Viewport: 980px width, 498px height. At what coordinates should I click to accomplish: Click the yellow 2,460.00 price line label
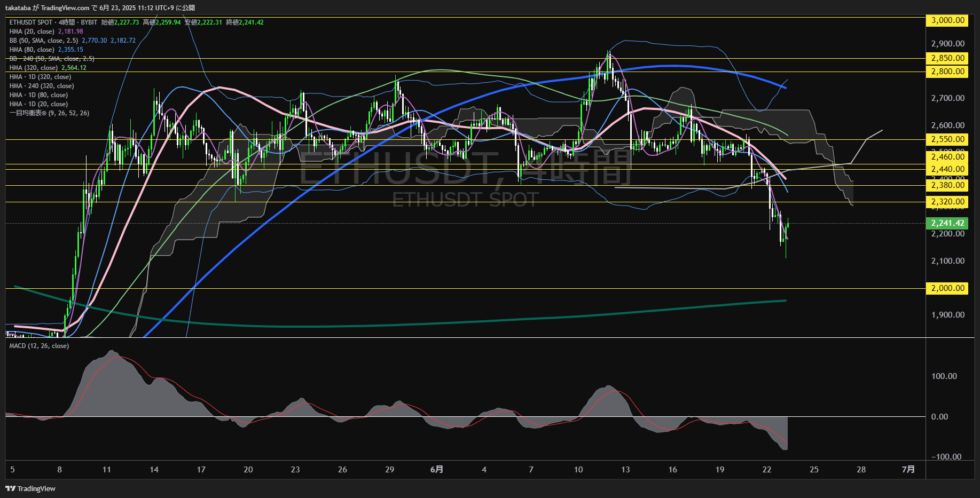947,156
